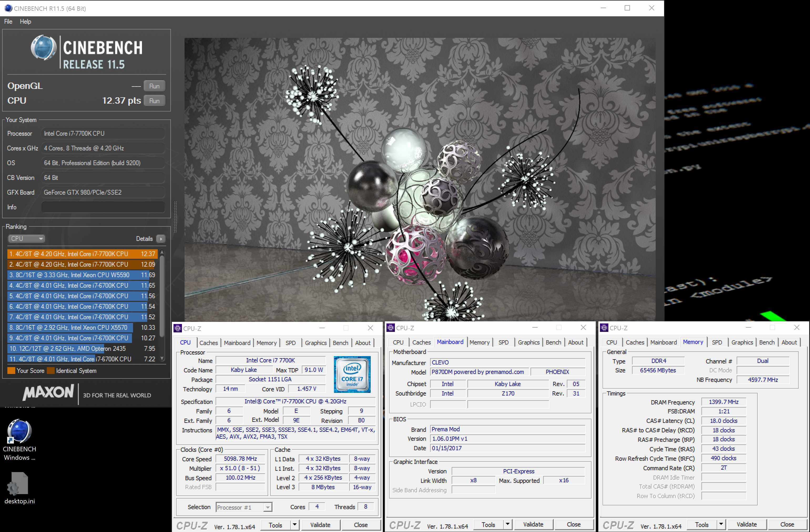The width and height of the screenshot is (810, 532).
Task: Expand the Tools dropdown arrow in the Memory window
Action: tap(721, 524)
